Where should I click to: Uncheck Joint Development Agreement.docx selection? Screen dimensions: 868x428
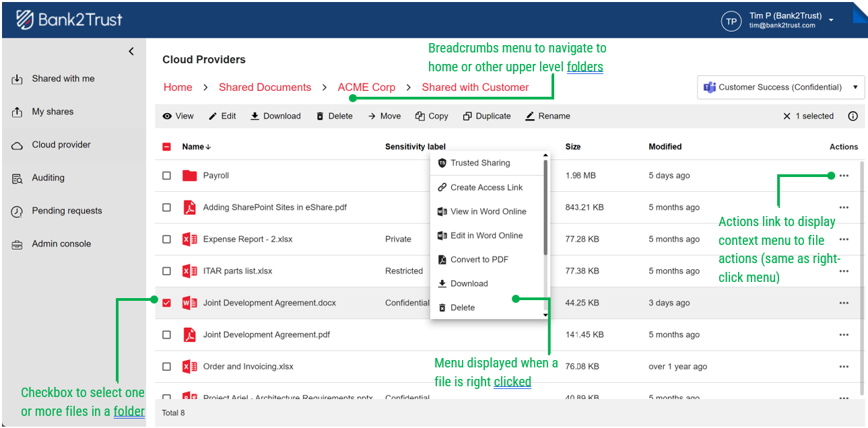coord(166,303)
